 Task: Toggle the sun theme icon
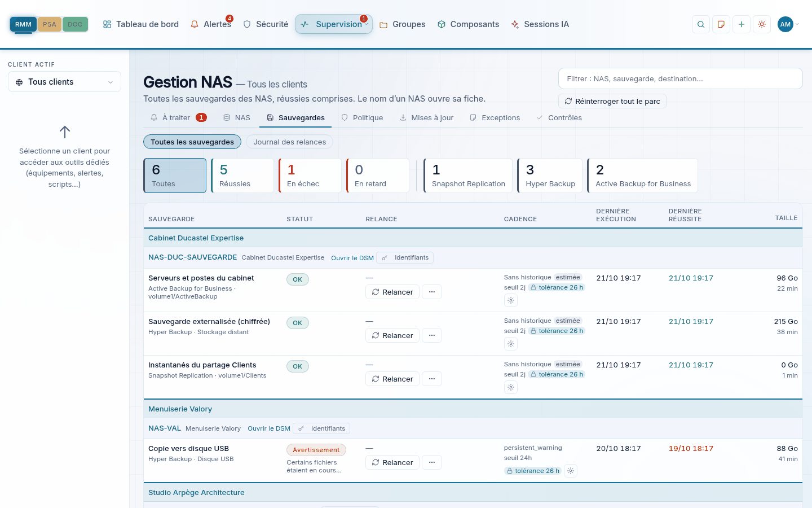tap(762, 24)
